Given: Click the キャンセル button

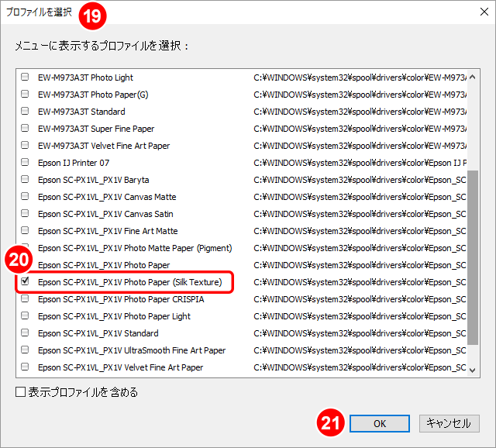Looking at the screenshot, I should pos(449,423).
